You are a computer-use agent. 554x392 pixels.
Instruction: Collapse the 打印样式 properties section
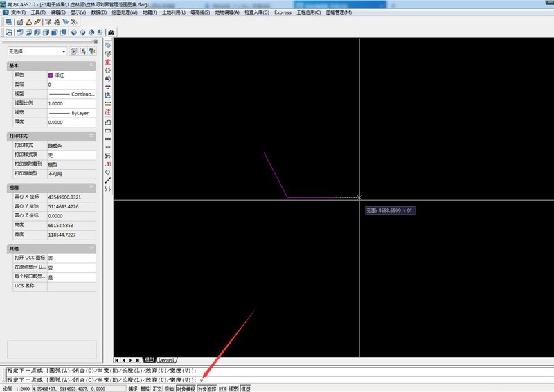(x=91, y=135)
